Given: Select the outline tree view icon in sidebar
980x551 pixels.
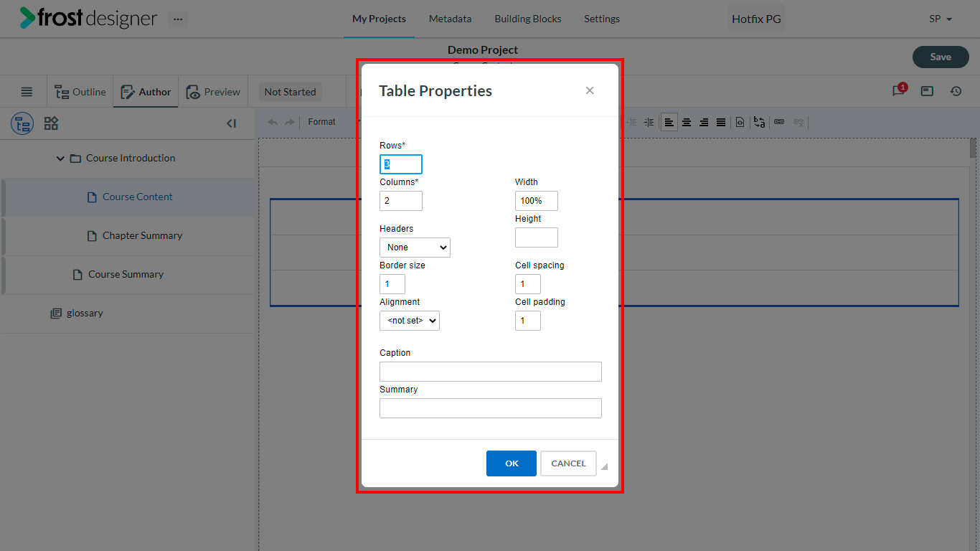Looking at the screenshot, I should (22, 123).
